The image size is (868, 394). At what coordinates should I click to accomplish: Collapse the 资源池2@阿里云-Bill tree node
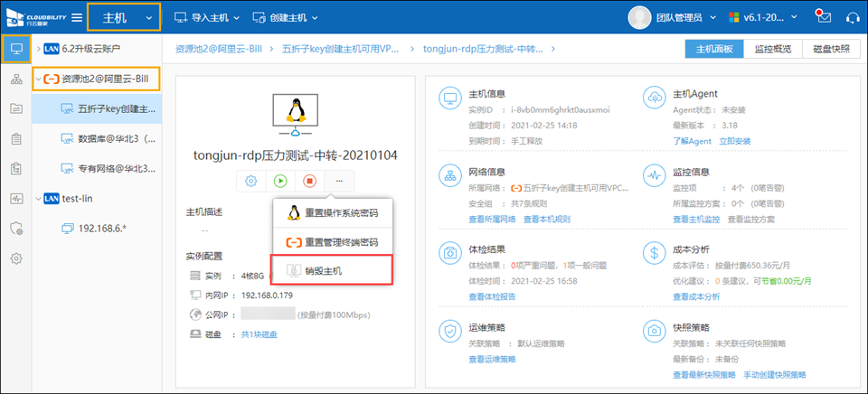(37, 79)
